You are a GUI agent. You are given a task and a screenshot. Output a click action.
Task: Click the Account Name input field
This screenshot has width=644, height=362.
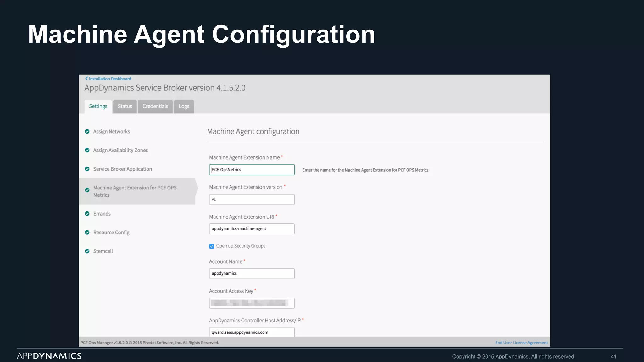pos(252,273)
